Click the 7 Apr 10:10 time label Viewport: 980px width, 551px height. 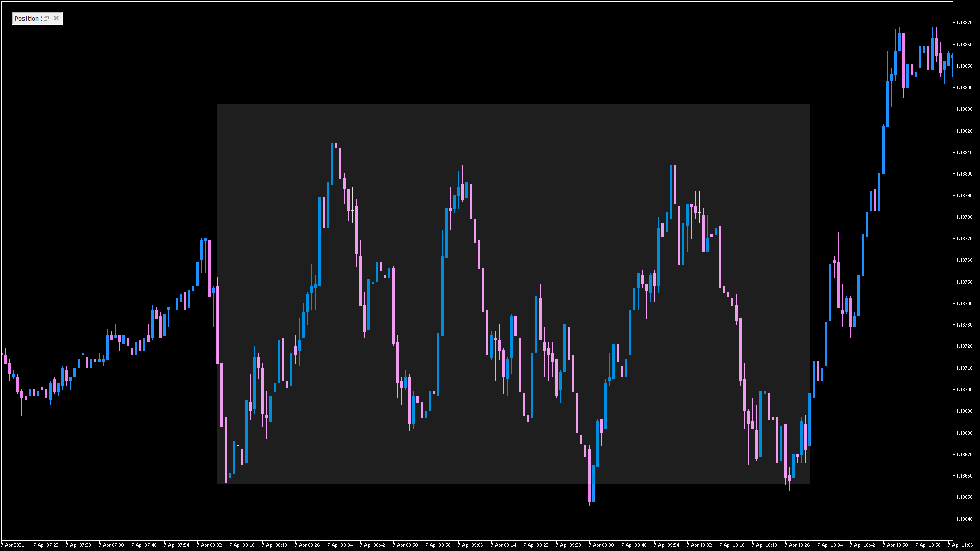(733, 545)
